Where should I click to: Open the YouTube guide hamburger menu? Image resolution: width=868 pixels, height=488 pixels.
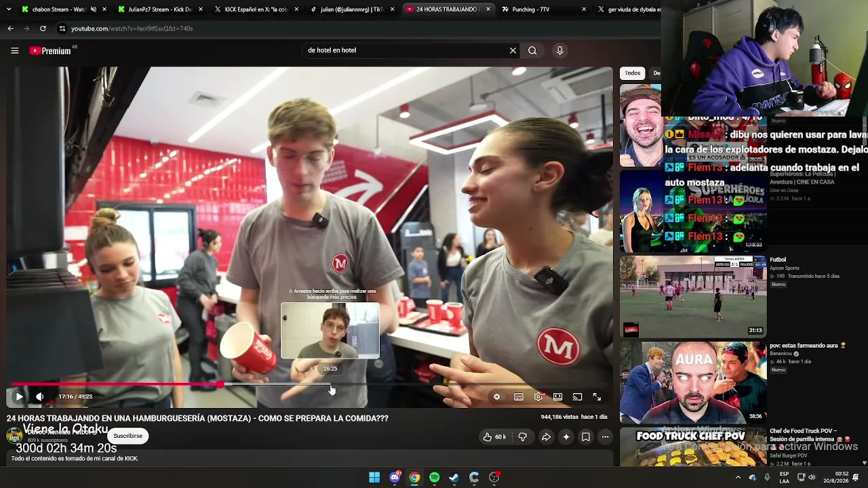click(x=14, y=50)
